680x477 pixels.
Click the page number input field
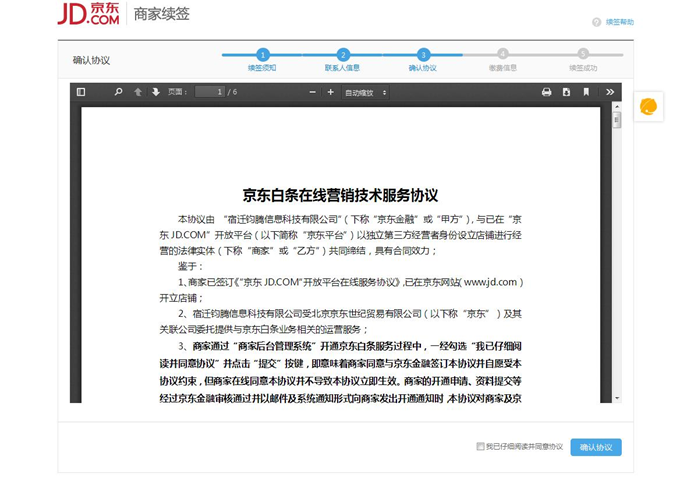coord(210,92)
